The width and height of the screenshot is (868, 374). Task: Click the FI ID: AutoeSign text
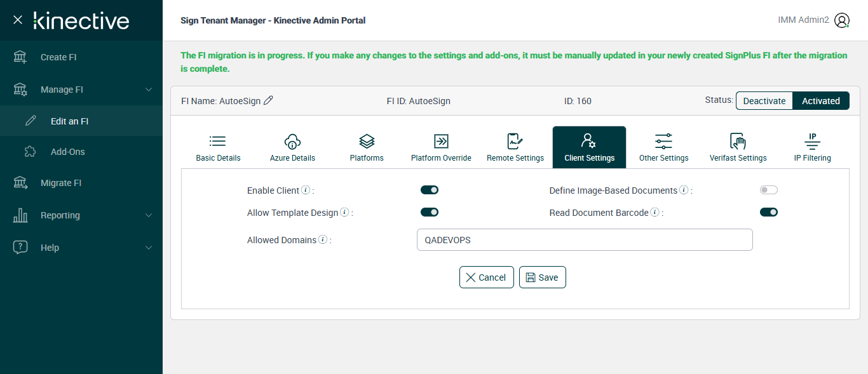[418, 101]
